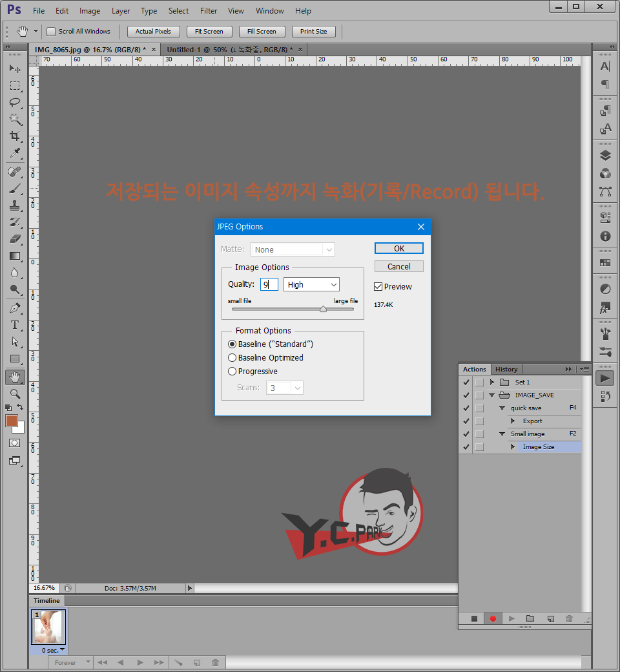Toggle Quick Mask mode
Viewport: 620px width, 672px height.
click(x=15, y=443)
